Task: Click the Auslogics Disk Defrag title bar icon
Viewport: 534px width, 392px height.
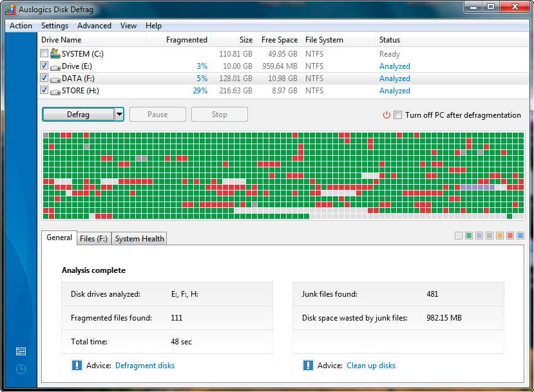Action: 10,9
